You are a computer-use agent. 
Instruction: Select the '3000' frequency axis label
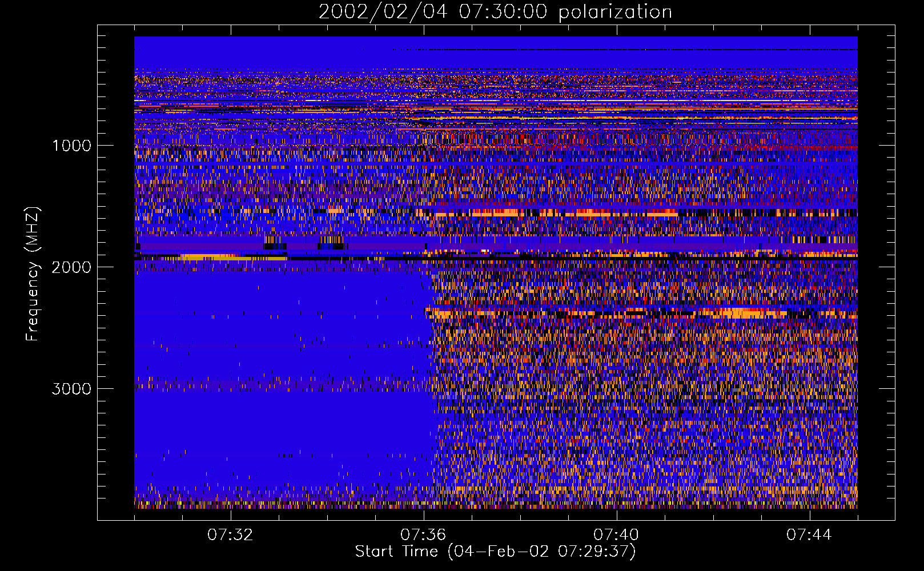pos(71,389)
